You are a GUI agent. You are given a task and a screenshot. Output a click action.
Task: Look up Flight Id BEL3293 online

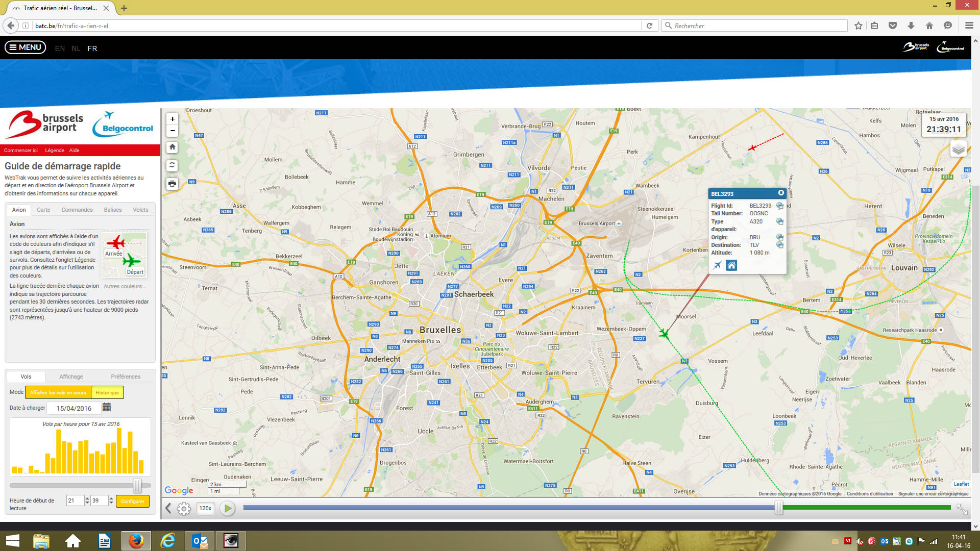(780, 206)
